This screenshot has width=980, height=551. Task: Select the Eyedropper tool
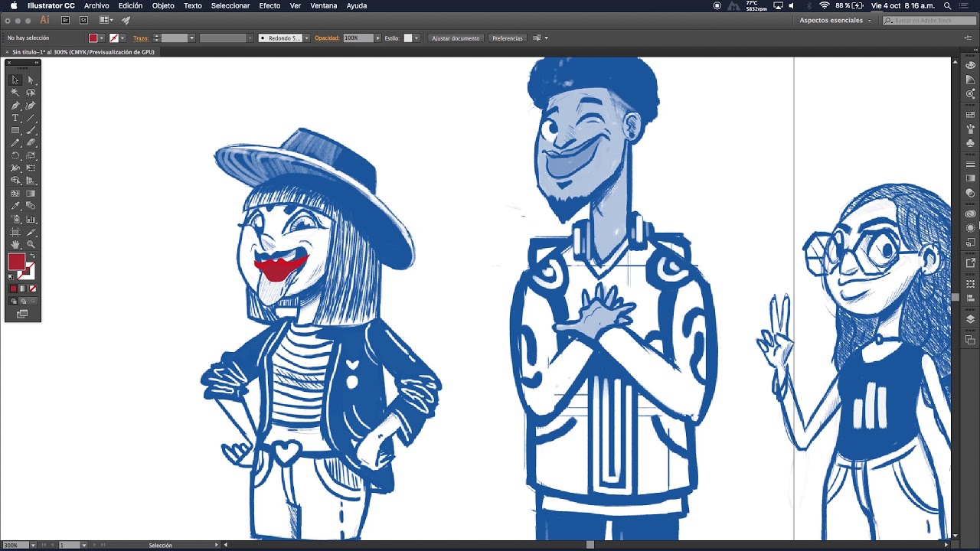point(15,206)
